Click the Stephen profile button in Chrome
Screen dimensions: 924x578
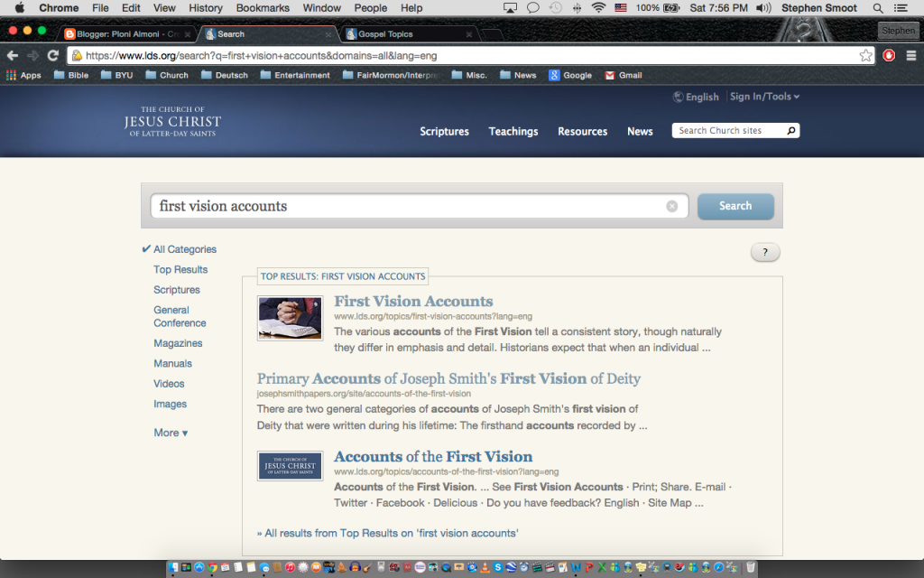[898, 31]
